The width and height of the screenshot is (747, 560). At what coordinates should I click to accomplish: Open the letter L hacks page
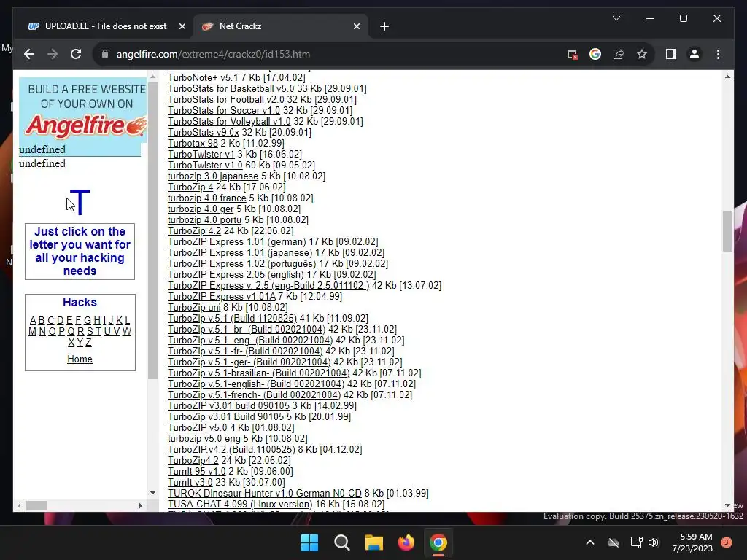point(127,321)
